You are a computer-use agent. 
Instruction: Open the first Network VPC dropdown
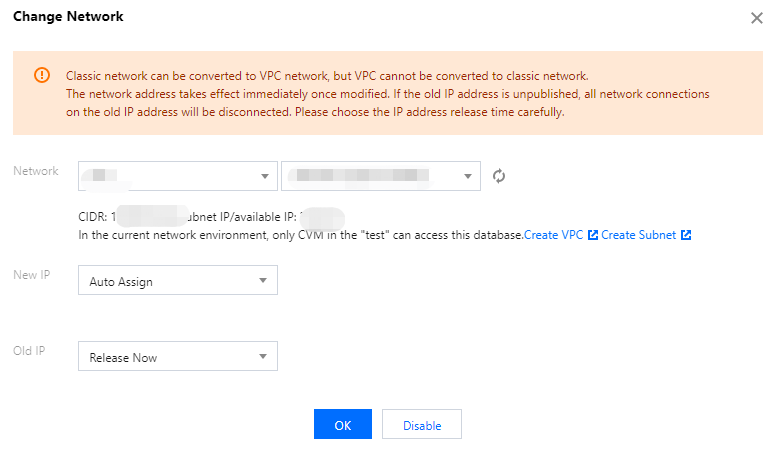[x=177, y=176]
